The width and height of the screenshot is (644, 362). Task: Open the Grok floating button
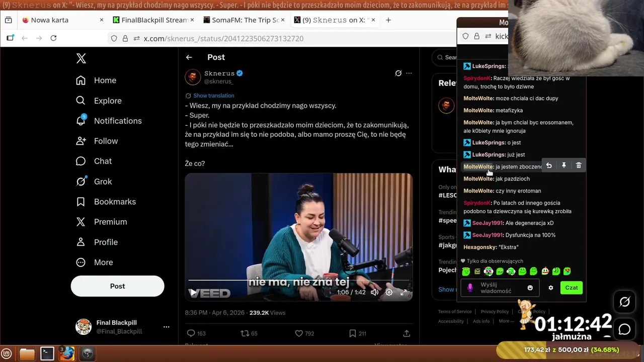625,302
